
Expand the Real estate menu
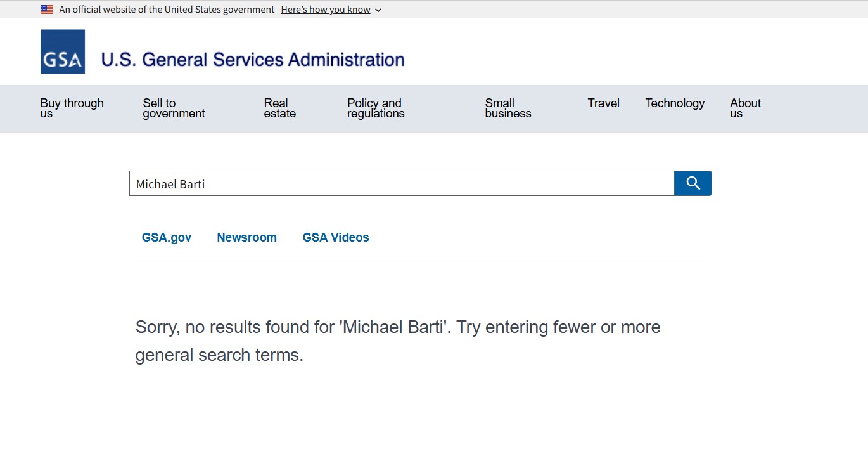(x=279, y=108)
